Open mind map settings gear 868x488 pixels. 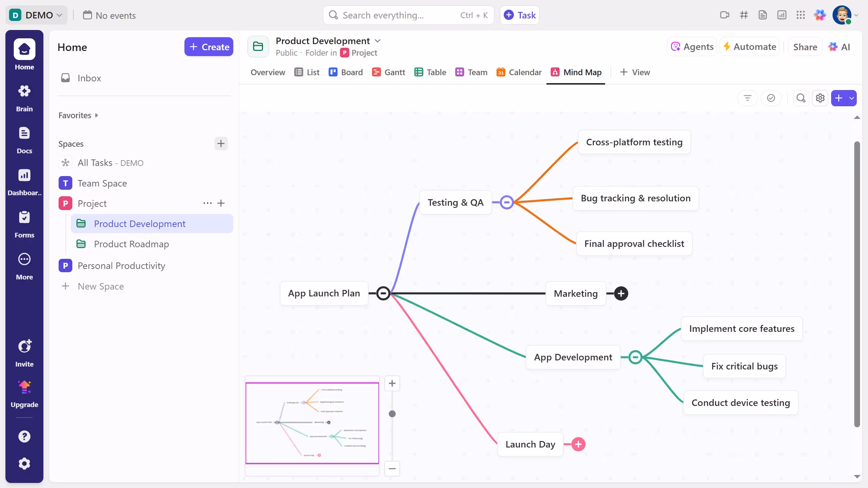[820, 98]
